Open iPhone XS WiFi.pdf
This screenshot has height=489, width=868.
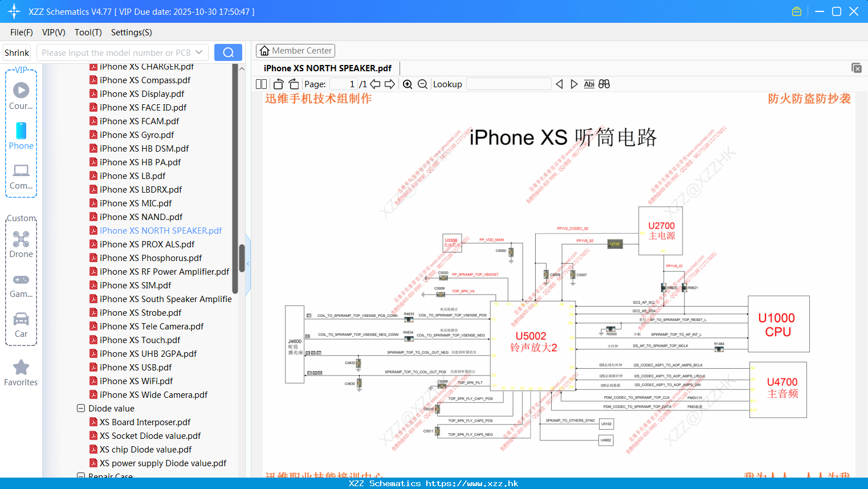(x=136, y=381)
